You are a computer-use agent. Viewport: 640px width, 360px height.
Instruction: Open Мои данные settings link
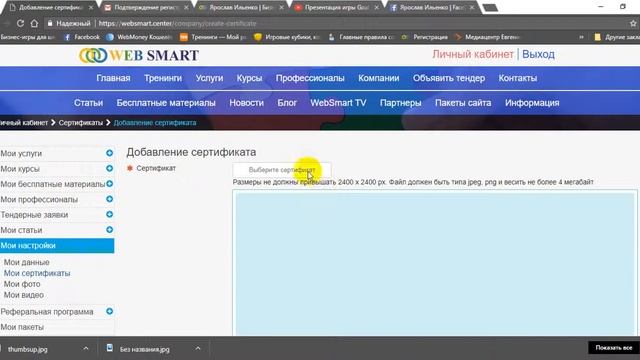(x=27, y=262)
